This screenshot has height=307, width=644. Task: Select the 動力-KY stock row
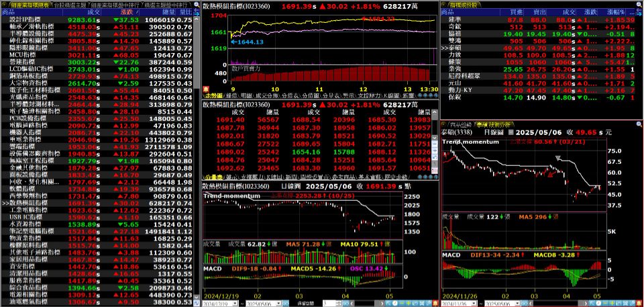(x=538, y=90)
